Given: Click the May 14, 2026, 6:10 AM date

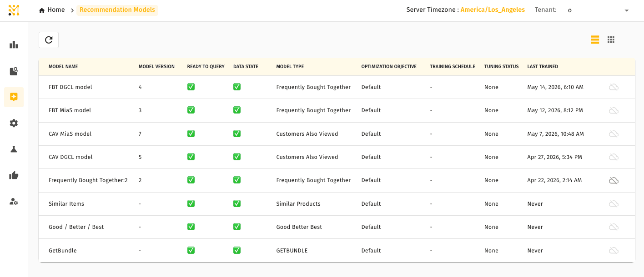Looking at the screenshot, I should [555, 87].
